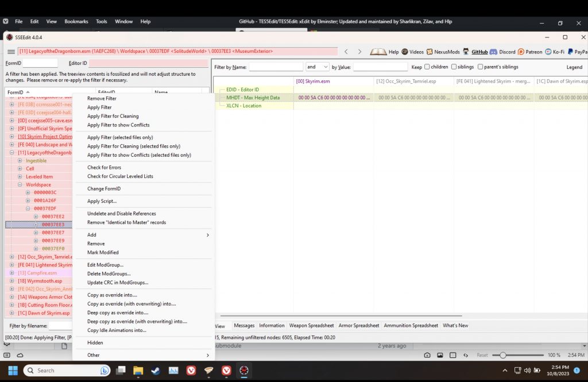This screenshot has height=382, width=588.
Task: Open the and/or filter dropdown
Action: click(318, 67)
